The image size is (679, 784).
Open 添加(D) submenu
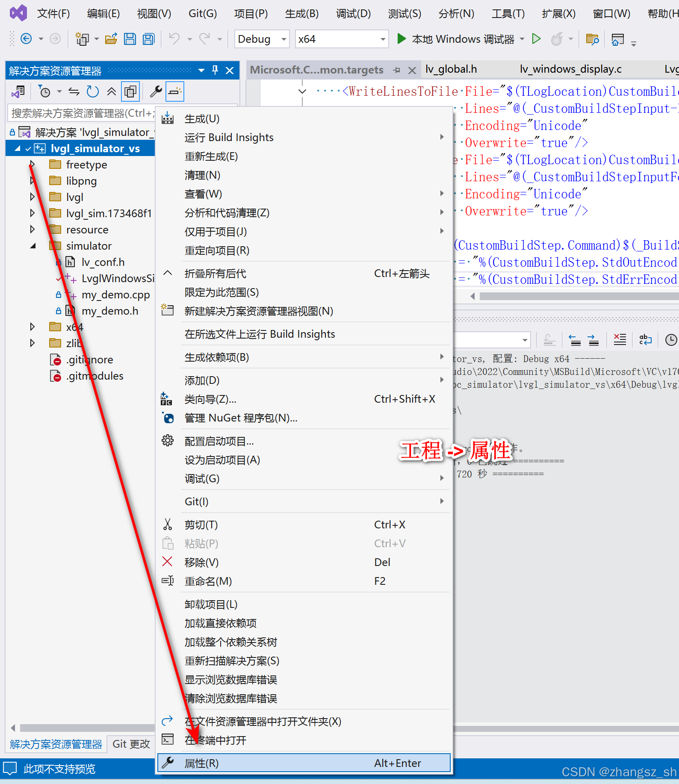pyautogui.click(x=304, y=380)
